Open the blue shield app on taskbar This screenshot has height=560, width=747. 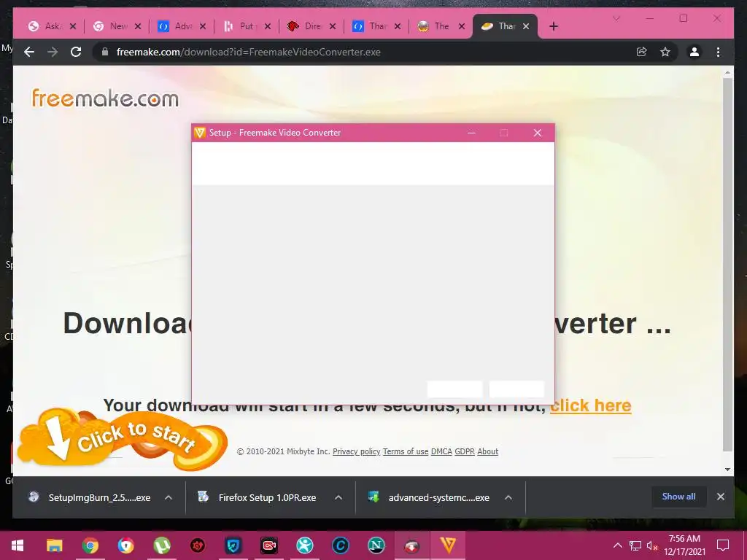233,545
